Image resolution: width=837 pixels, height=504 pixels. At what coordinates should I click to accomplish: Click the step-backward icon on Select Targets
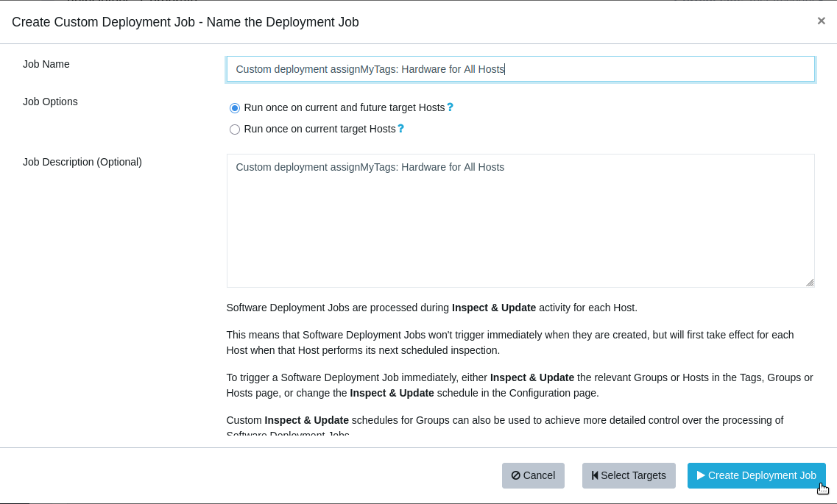[x=595, y=476]
